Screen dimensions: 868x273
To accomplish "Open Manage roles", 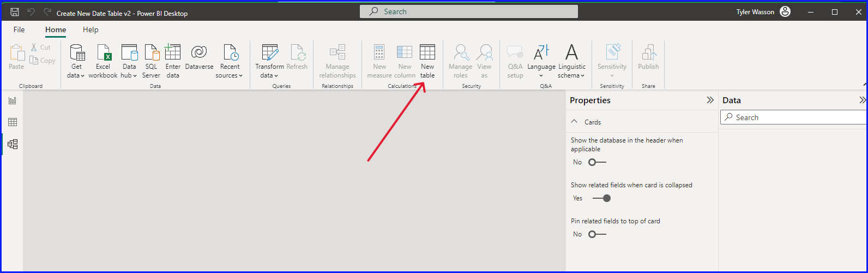I will [461, 61].
